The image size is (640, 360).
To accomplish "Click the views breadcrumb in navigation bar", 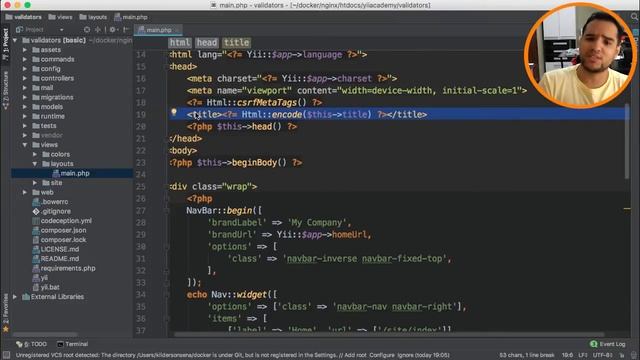I will coord(60,17).
